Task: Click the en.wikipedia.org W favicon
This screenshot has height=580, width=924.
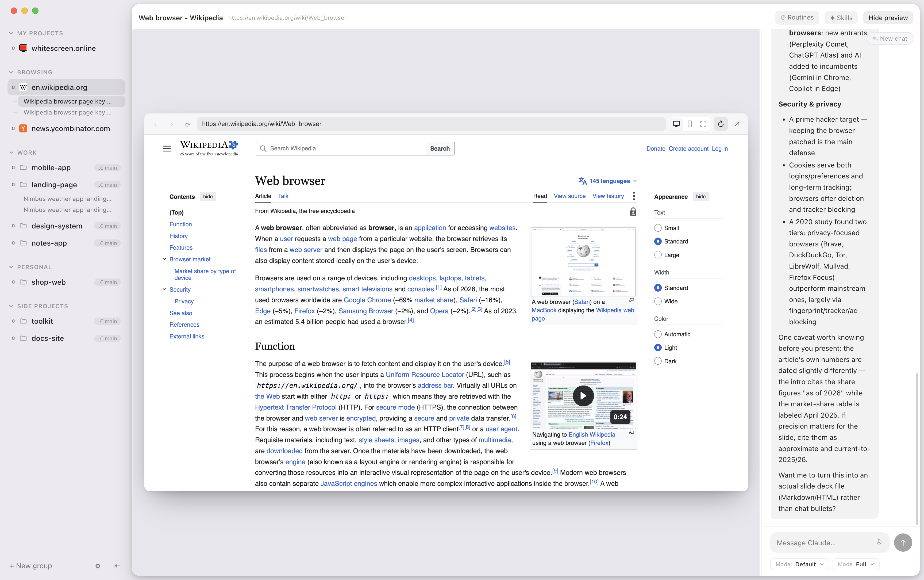Action: click(x=23, y=87)
